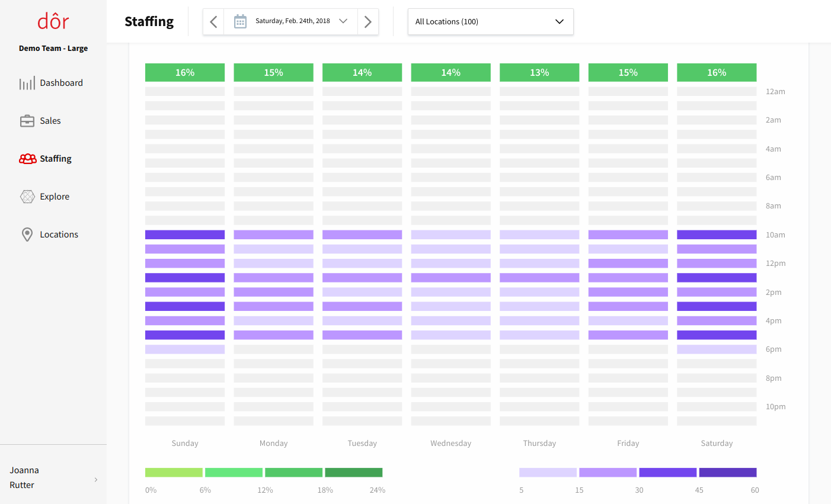Select the Locations map pin icon
Viewport: 831px width, 504px height.
click(x=27, y=234)
